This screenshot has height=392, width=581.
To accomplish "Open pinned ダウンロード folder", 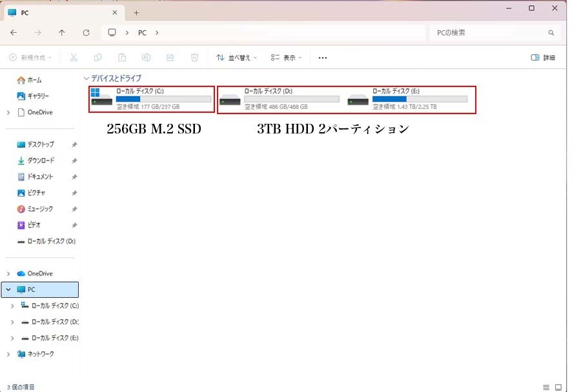I will pos(36,161).
